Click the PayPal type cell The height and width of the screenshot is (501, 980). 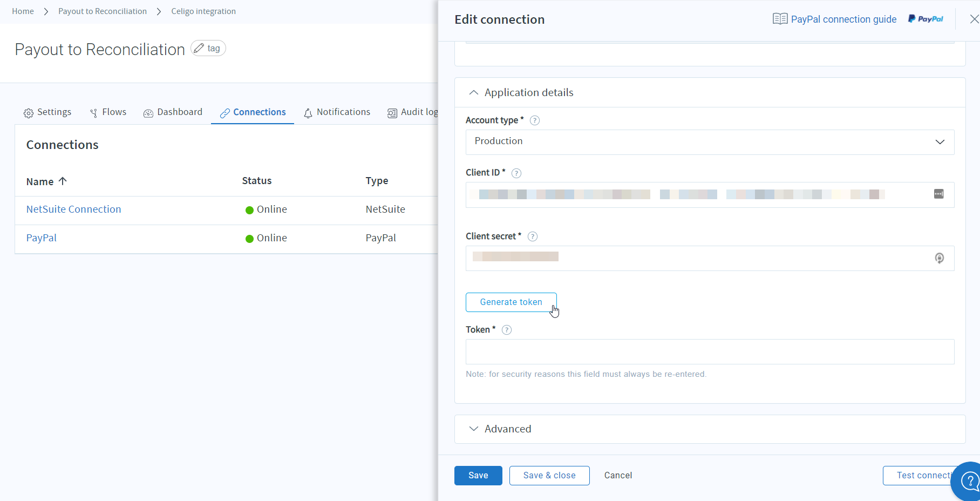[380, 238]
